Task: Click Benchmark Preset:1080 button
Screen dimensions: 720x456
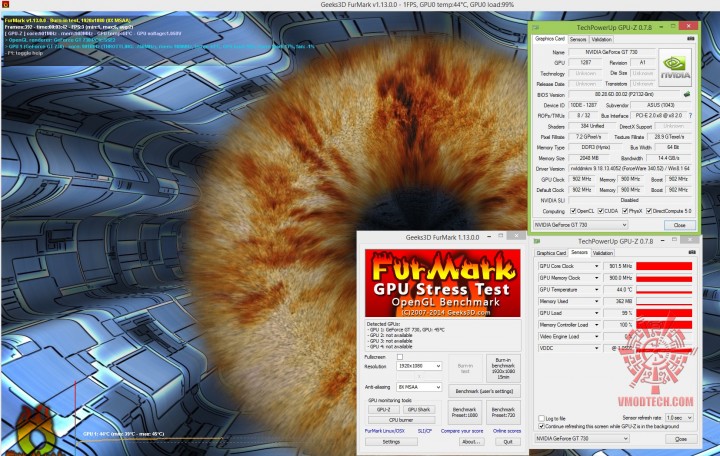Action: [x=465, y=412]
